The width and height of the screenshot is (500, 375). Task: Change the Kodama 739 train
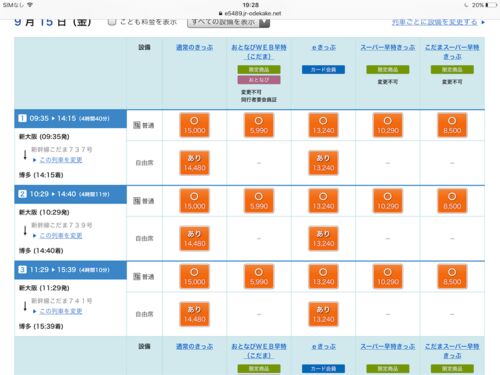pyautogui.click(x=61, y=236)
